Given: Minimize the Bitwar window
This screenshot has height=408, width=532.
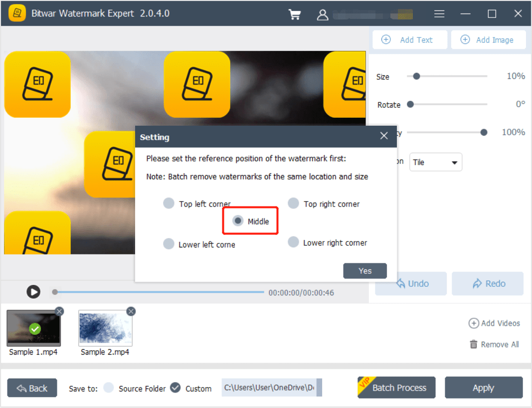Looking at the screenshot, I should [465, 13].
